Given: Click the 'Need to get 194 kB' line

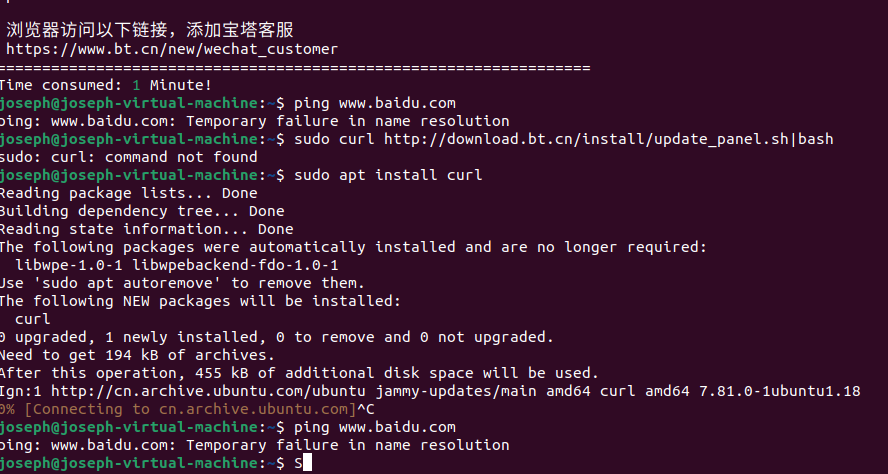Looking at the screenshot, I should (138, 355).
